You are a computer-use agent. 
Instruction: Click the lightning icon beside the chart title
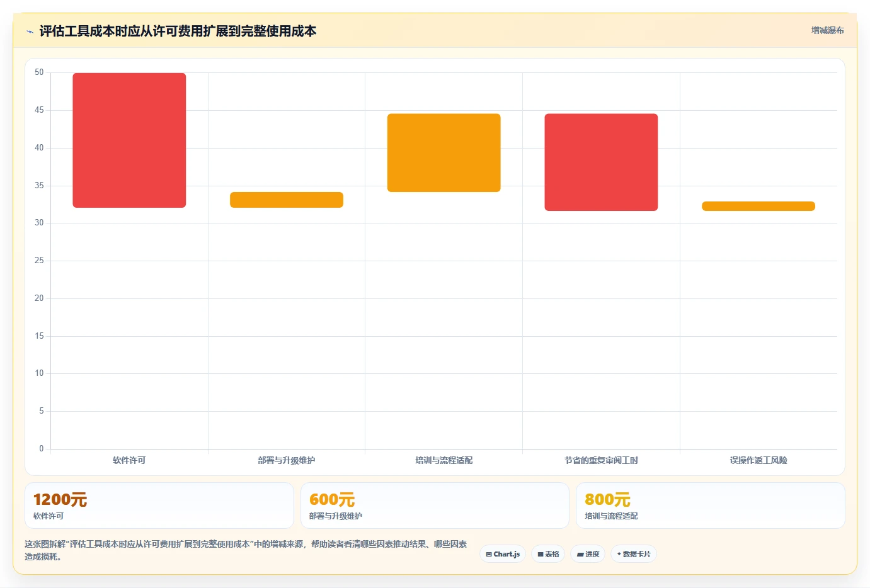point(30,31)
